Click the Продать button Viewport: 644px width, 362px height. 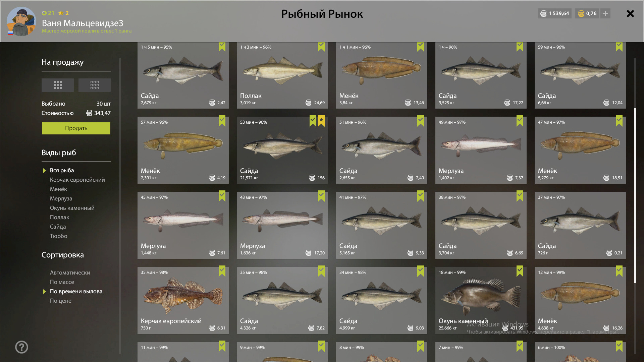(x=76, y=128)
